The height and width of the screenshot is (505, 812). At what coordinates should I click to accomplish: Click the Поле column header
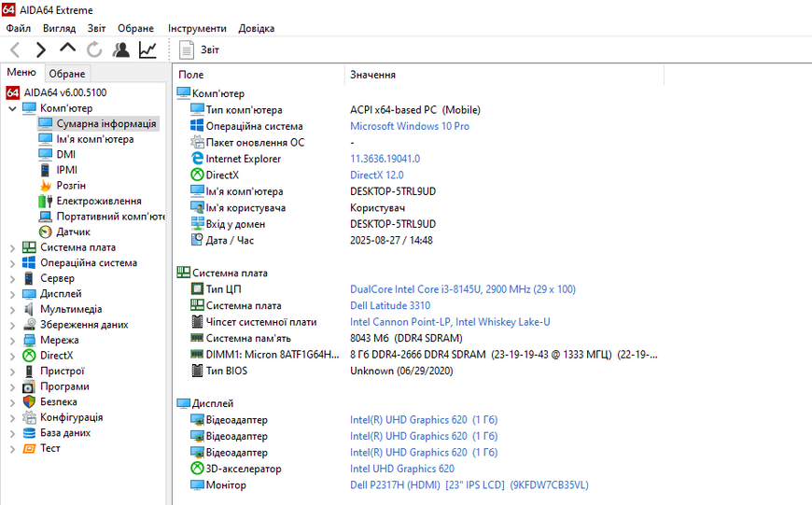click(259, 75)
